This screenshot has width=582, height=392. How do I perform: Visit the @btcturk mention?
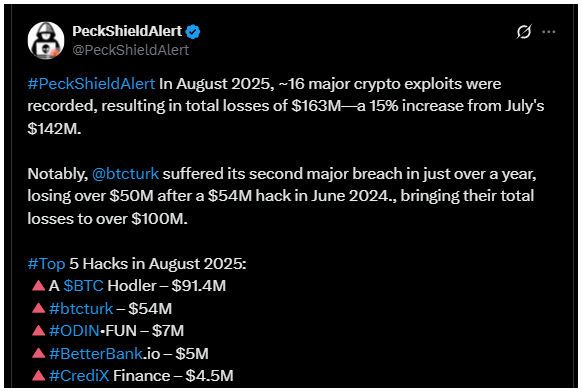pos(125,174)
